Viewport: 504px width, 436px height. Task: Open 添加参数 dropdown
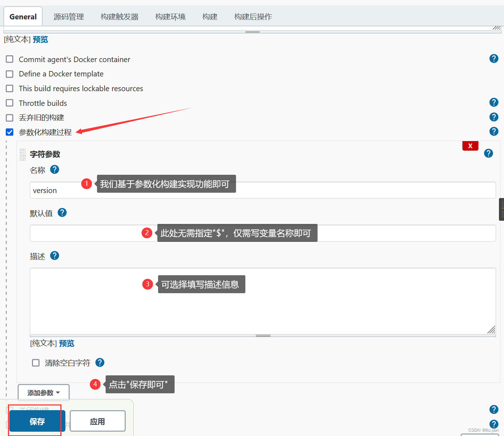pyautogui.click(x=43, y=393)
